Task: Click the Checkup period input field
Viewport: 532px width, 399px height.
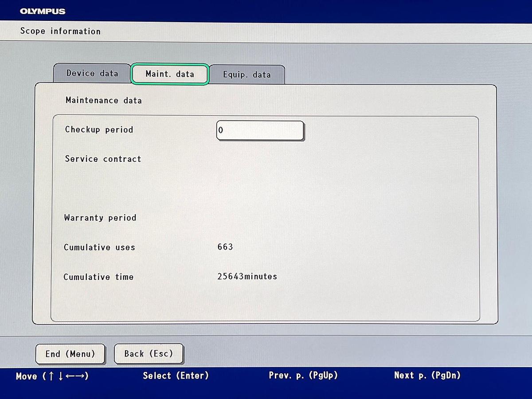Action: pos(260,131)
